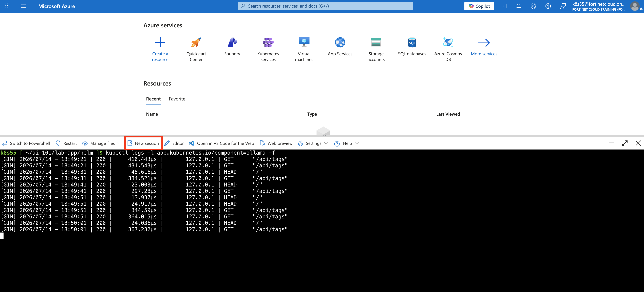The image size is (644, 292).
Task: Click the log line with 410.443µs
Action: [x=144, y=159]
